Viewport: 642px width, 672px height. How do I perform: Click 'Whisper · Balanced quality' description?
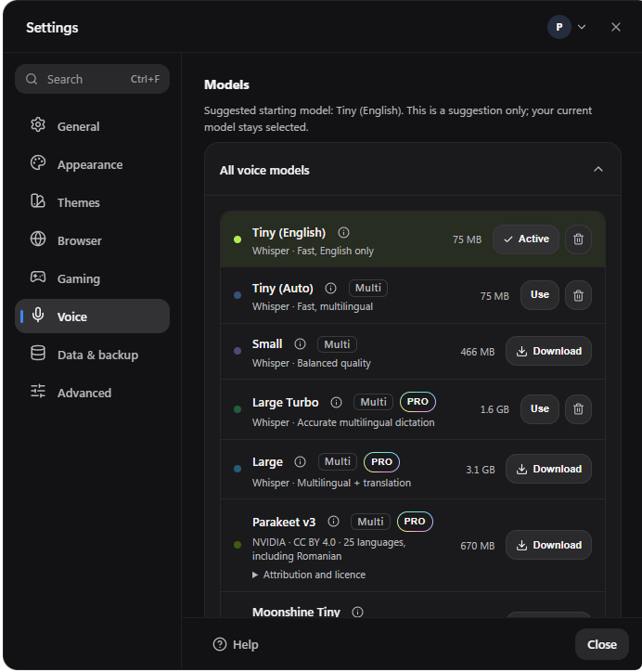pyautogui.click(x=312, y=363)
